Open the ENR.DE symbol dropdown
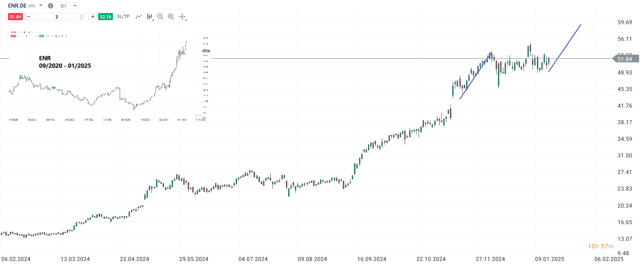 pos(41,6)
